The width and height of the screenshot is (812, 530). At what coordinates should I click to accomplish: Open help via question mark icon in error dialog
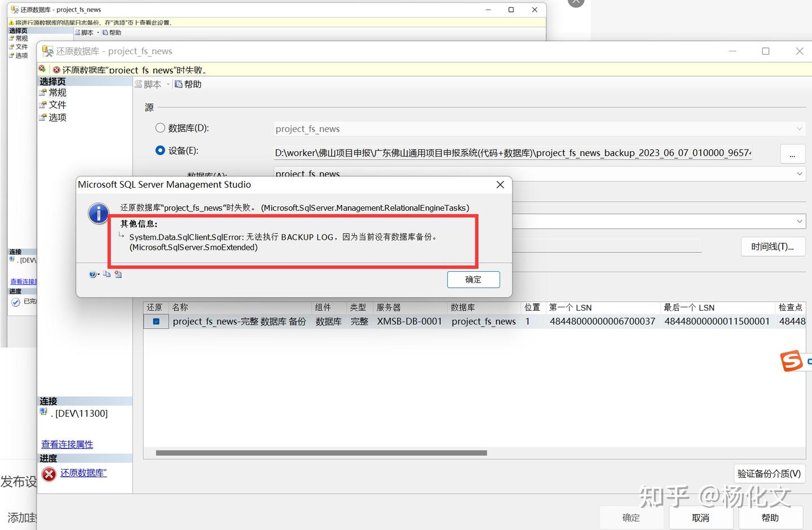click(x=92, y=274)
